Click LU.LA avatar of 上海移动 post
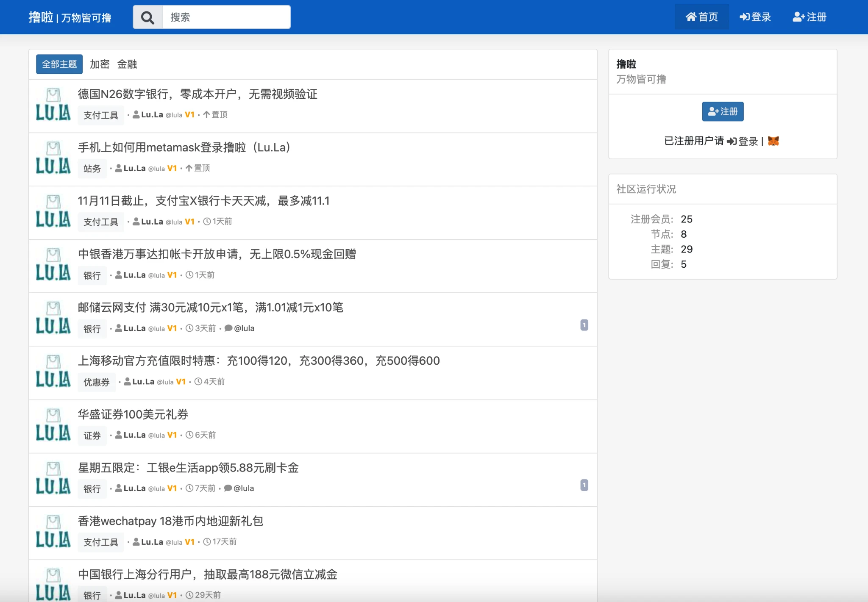This screenshot has width=868, height=602. [53, 372]
